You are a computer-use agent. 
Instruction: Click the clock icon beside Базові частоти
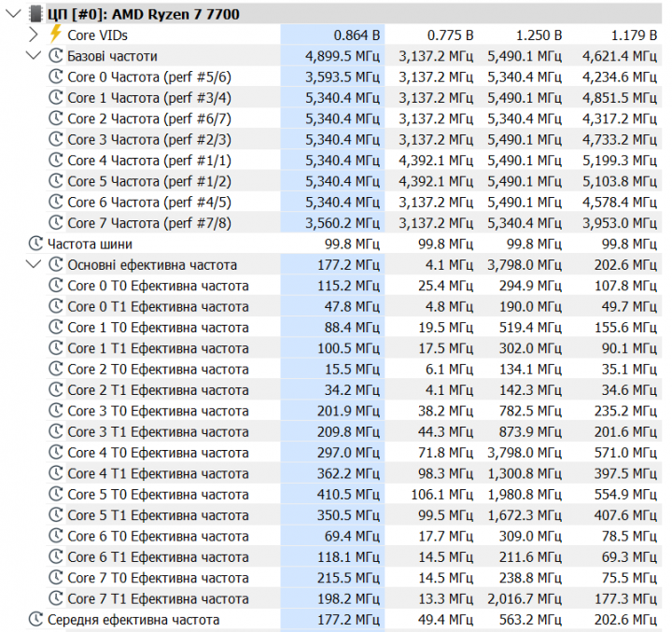[56, 55]
